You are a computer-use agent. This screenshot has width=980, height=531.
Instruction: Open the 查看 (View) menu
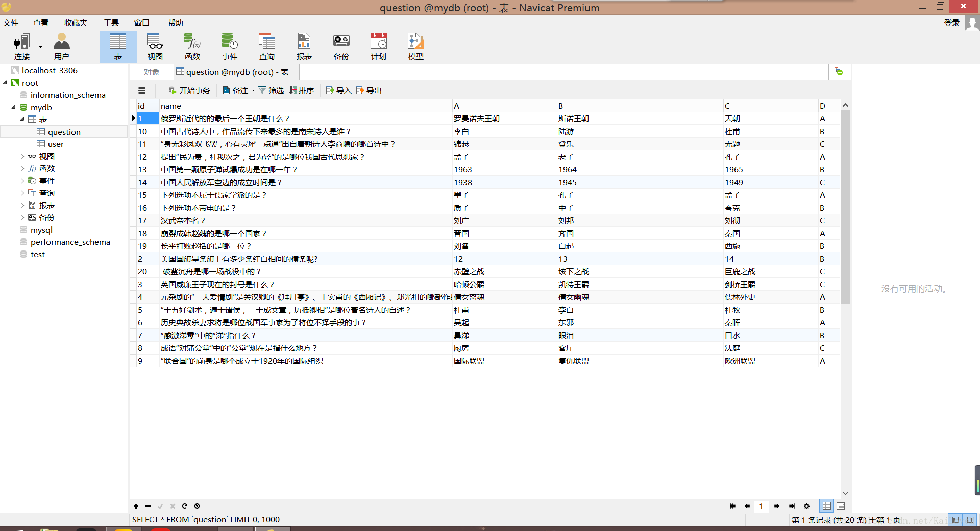(41, 22)
